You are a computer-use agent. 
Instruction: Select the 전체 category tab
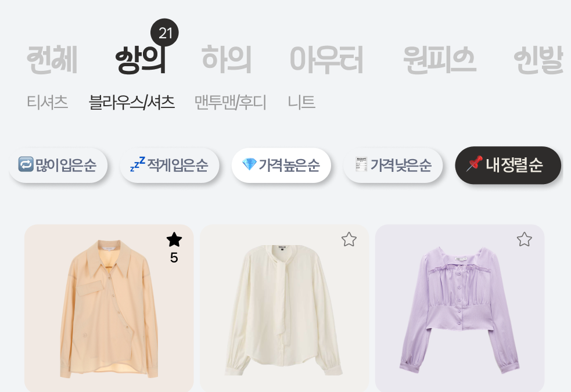52,60
